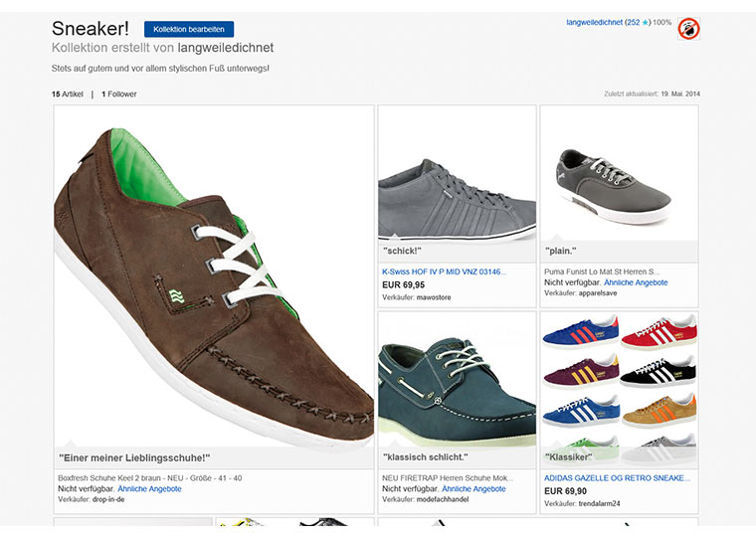Click the Boxfresh Schuhe Keel 2 braun title
This screenshot has width=756, height=539.
(149, 477)
